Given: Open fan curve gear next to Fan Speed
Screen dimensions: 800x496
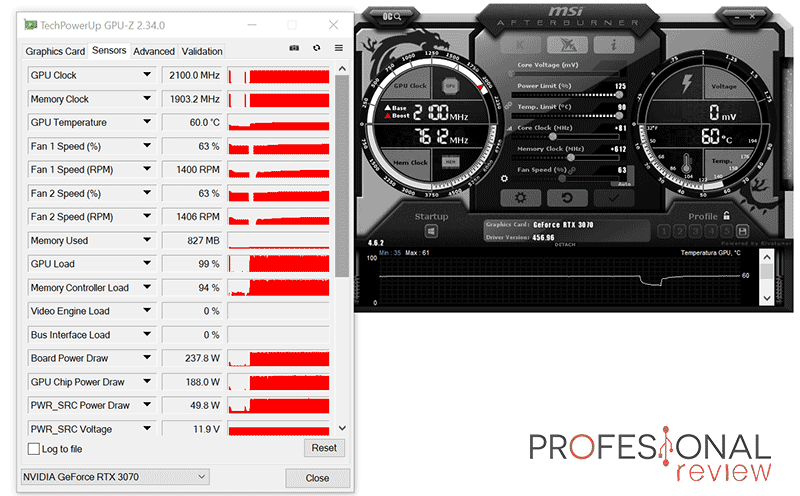Looking at the screenshot, I should point(504,179).
